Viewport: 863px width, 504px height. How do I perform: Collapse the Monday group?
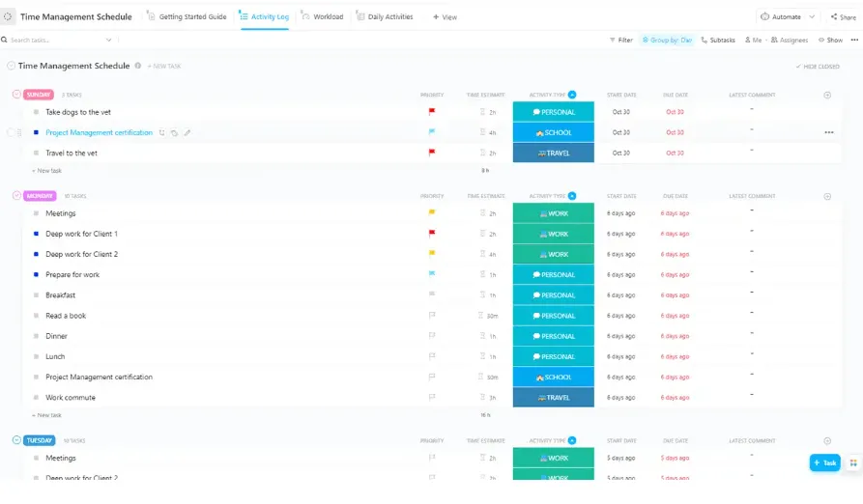tap(16, 196)
